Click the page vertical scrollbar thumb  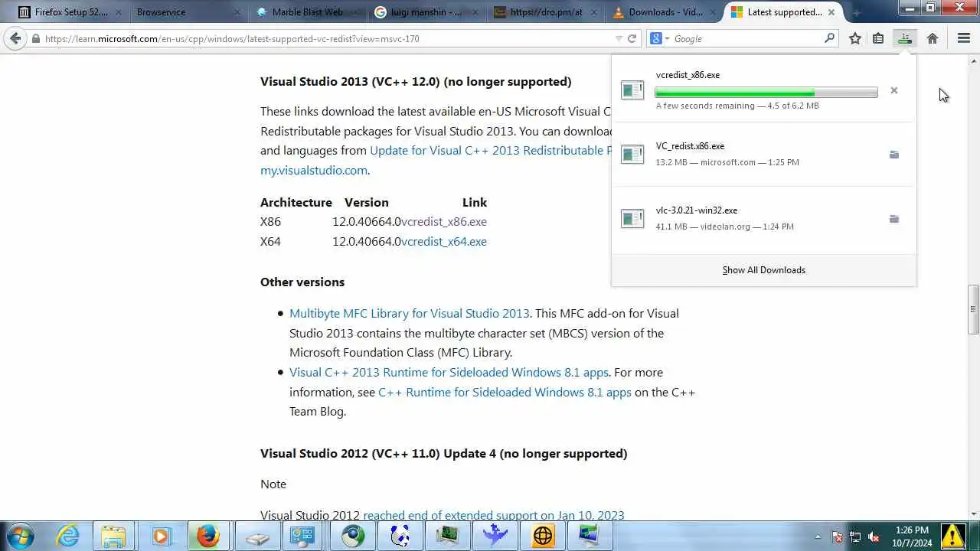[x=973, y=309]
